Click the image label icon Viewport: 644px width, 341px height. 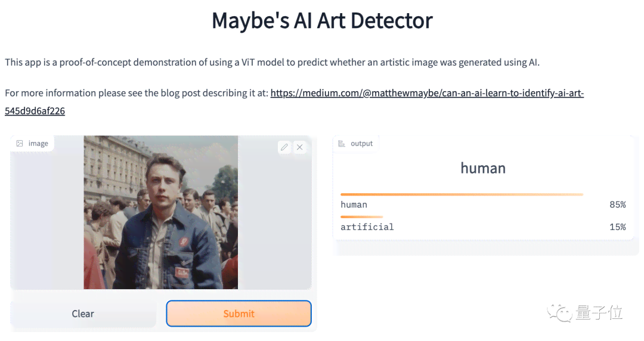19,144
